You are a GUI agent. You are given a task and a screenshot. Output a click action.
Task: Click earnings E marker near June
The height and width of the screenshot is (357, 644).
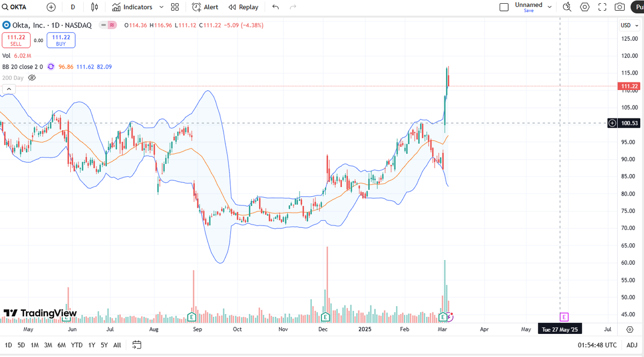click(68, 316)
